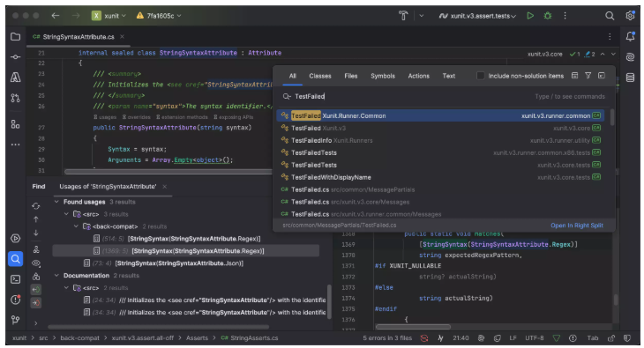Toggle show write access usages button

pos(36,303)
